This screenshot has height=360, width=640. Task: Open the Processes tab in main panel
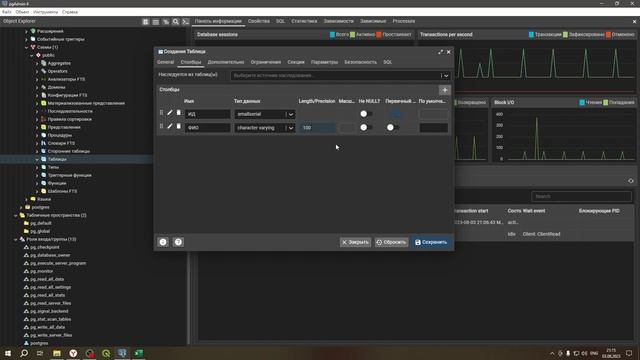click(x=404, y=21)
